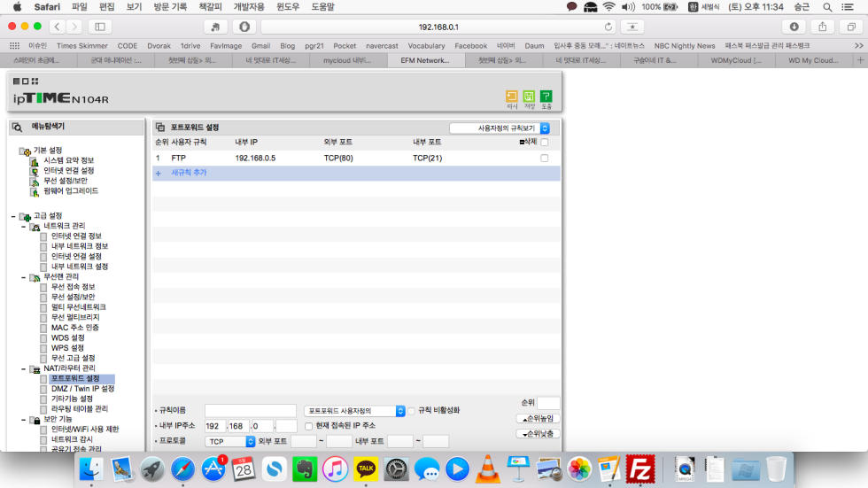Open the TCP protocol dropdown
Image resolution: width=868 pixels, height=488 pixels.
coord(229,441)
